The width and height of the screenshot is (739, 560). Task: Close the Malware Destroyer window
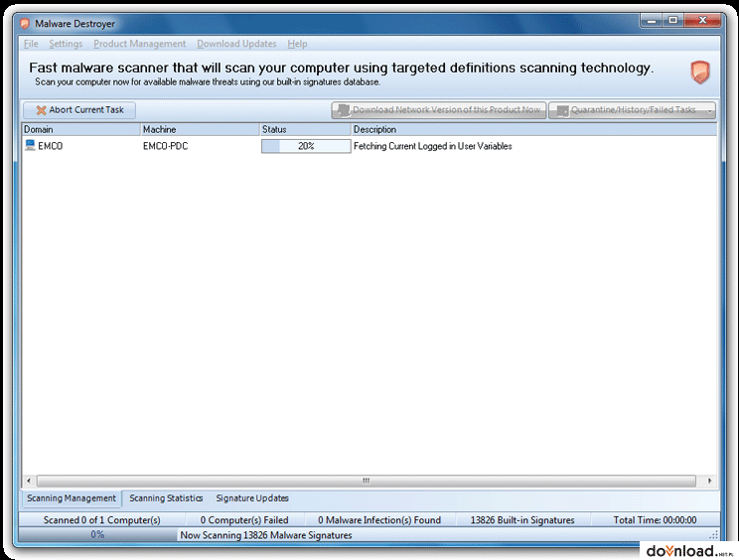pos(702,20)
